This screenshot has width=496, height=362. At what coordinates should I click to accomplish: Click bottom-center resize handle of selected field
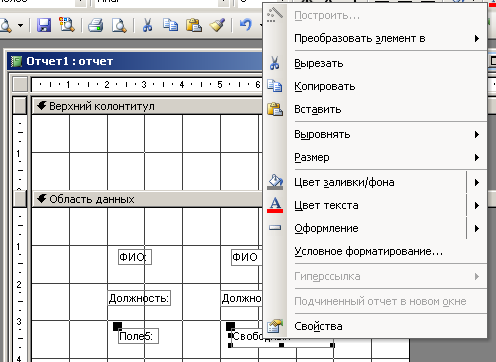click(x=282, y=345)
